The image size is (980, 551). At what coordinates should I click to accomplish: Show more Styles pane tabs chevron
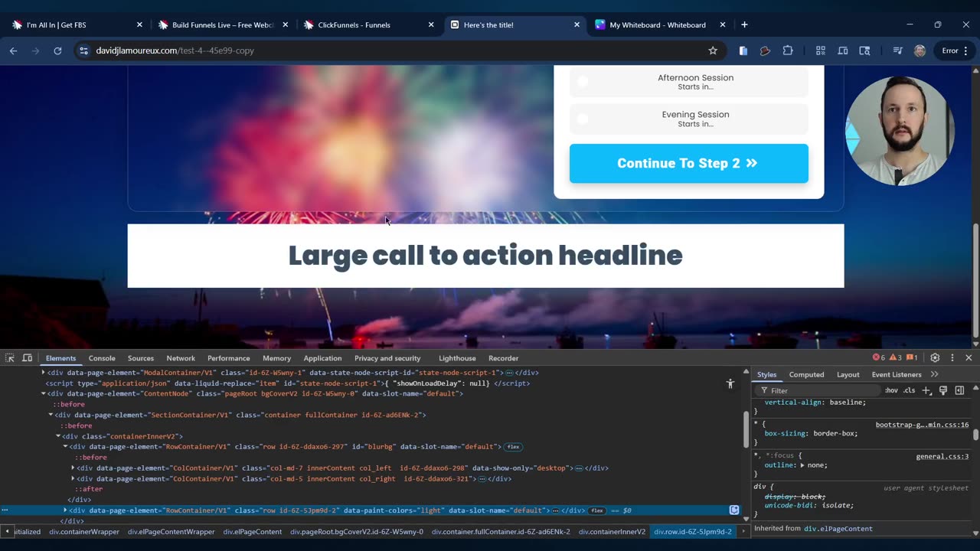[934, 374]
